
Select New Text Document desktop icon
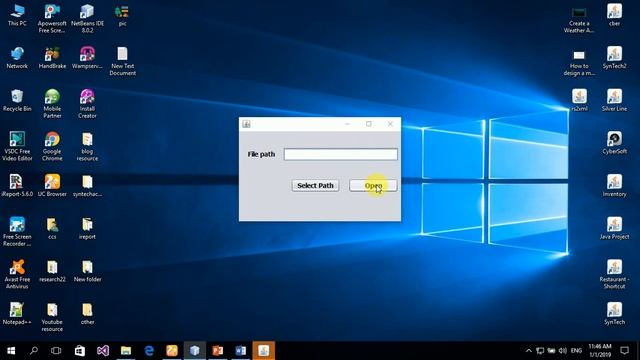coord(122,61)
